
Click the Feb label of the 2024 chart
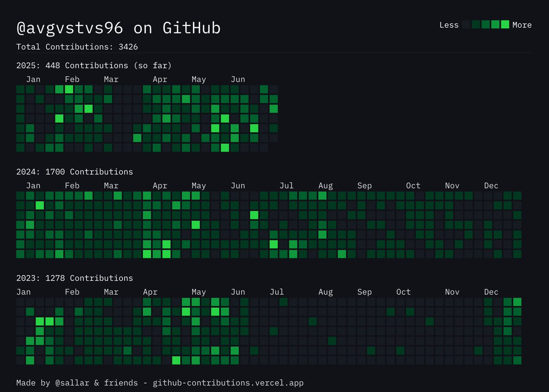point(72,186)
